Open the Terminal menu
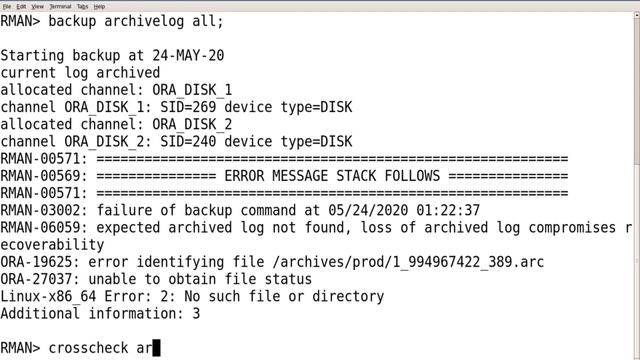The width and height of the screenshot is (640, 360). point(60,7)
